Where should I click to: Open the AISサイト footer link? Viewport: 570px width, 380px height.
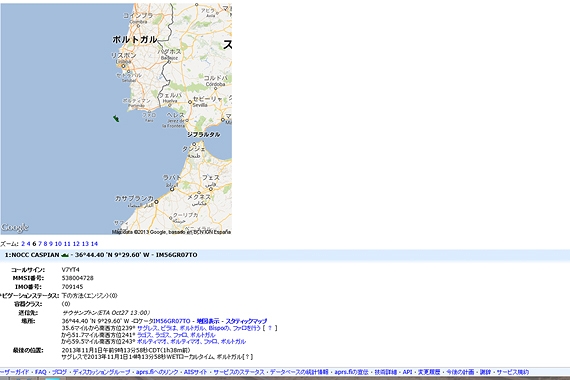(x=195, y=372)
